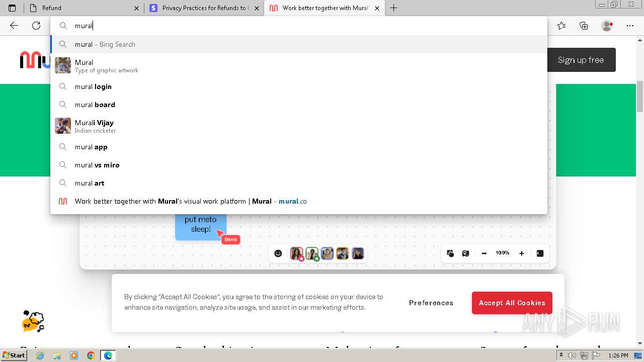Choose 'Mural Type of graphic artwork' suggestion

299,66
